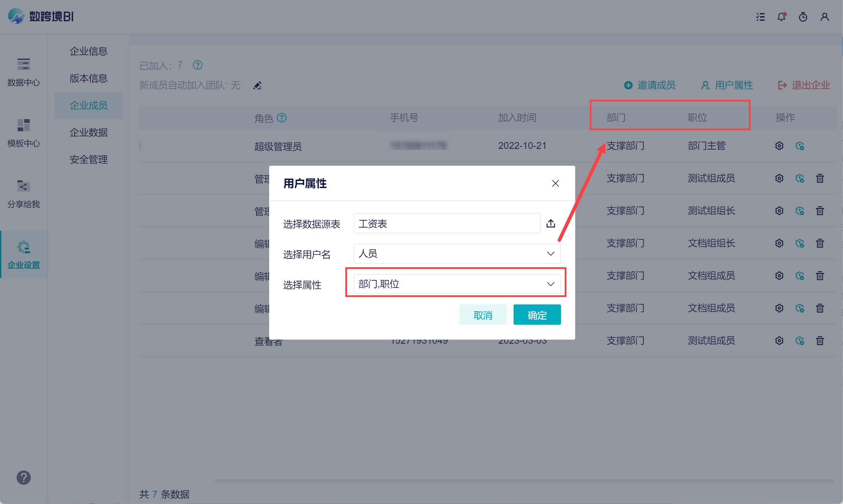
Task: Click the timer icon in header
Action: click(x=803, y=17)
